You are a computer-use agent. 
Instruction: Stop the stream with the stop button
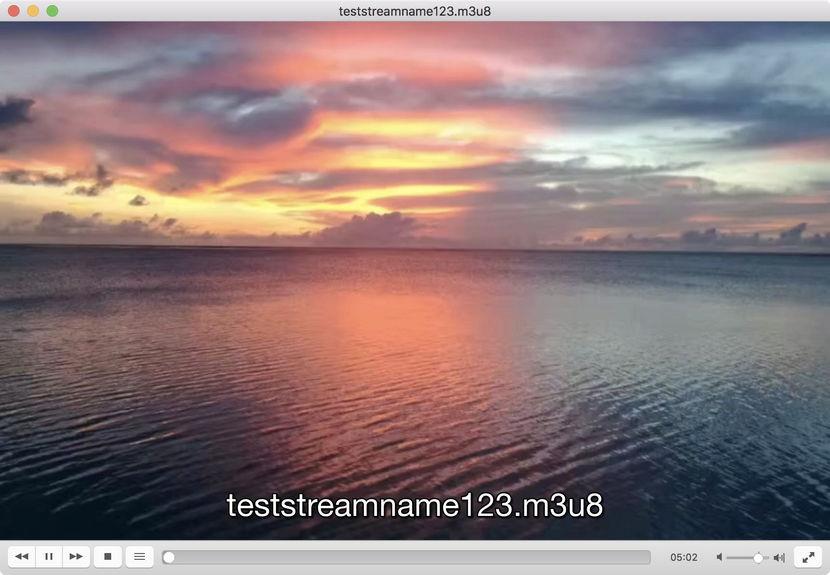pos(108,556)
